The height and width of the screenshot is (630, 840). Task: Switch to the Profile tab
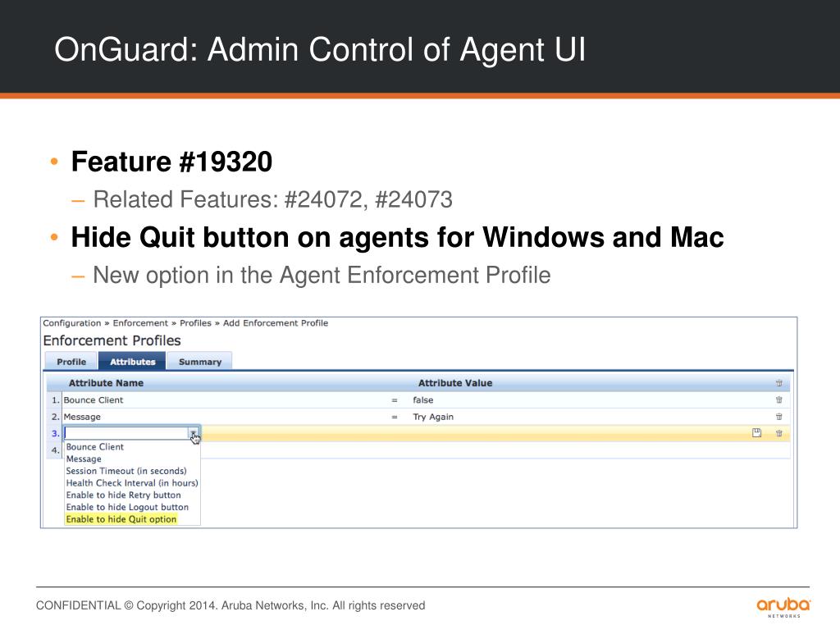click(71, 362)
